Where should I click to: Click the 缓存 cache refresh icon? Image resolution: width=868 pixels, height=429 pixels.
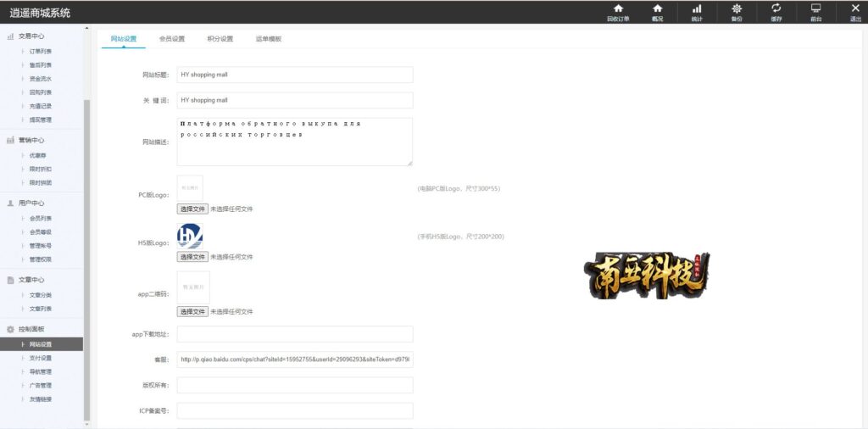(x=776, y=8)
